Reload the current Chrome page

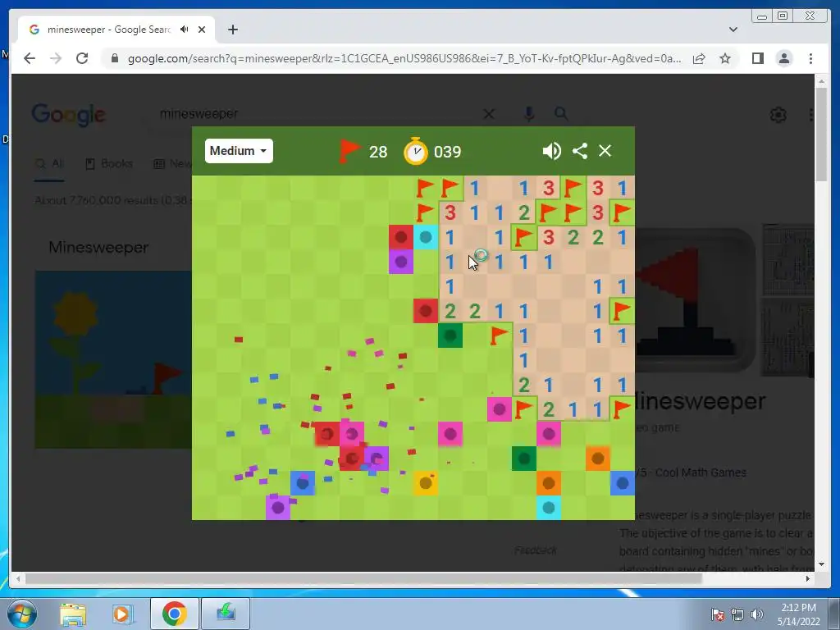82,58
